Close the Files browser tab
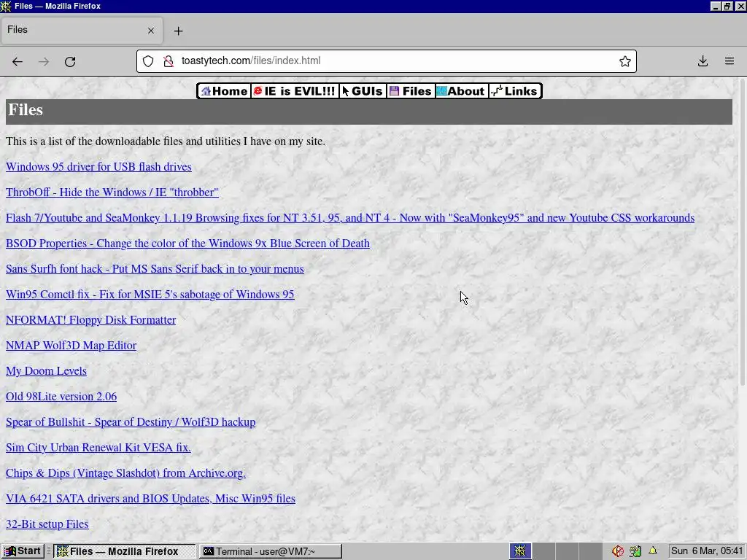 click(x=151, y=31)
